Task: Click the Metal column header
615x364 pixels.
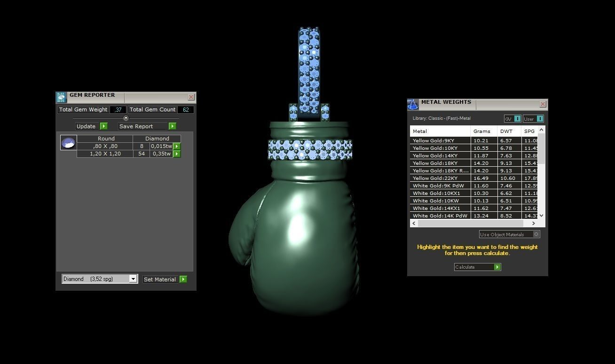Action: point(440,131)
